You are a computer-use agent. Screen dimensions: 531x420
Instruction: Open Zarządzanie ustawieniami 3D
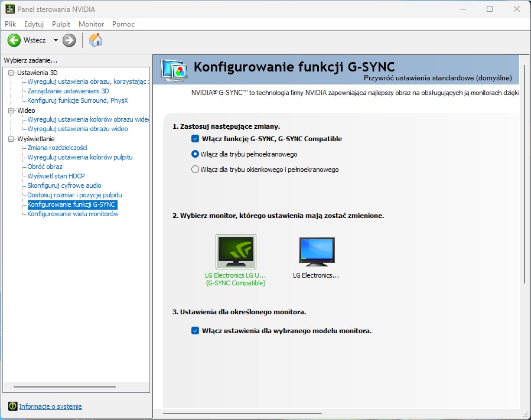pyautogui.click(x=68, y=91)
